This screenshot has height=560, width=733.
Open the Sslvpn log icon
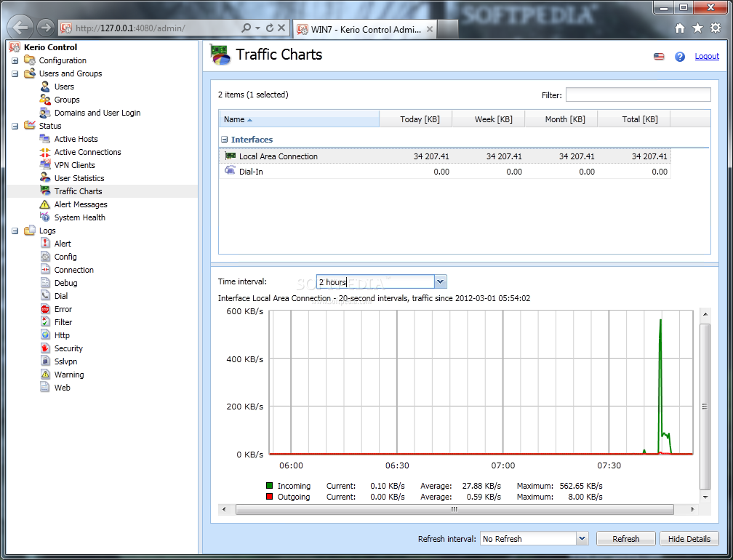pos(45,361)
